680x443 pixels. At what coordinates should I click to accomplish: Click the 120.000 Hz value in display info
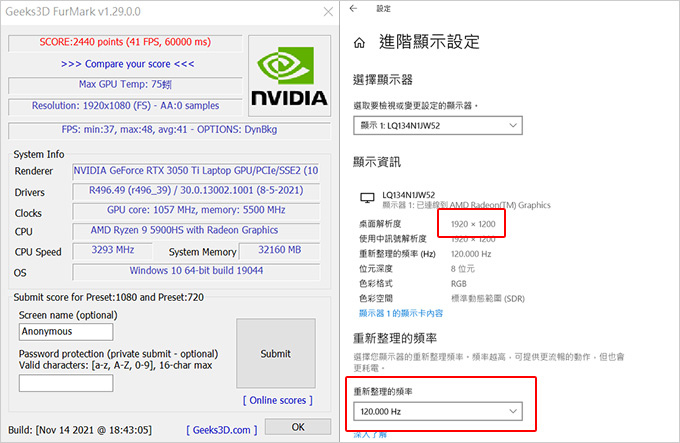[x=471, y=254]
